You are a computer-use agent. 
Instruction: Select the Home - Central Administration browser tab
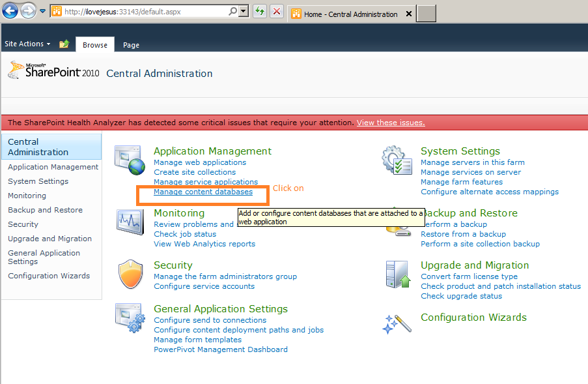coord(350,14)
